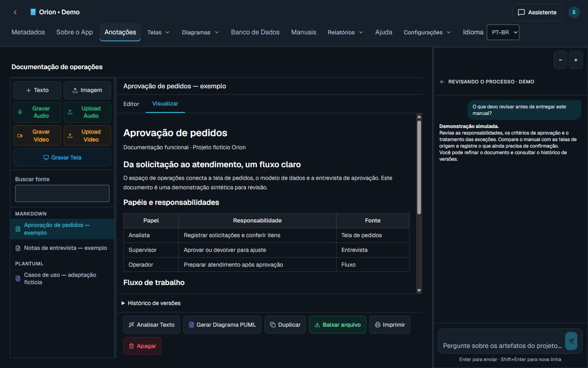
Task: Click the document preview scrollbar down arrow
Action: click(x=419, y=291)
